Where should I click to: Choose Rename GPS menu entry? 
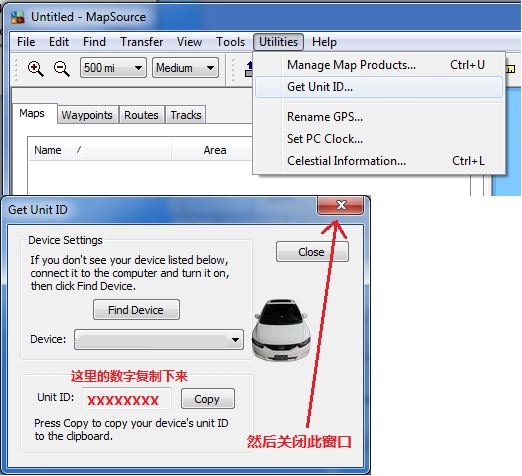pos(379,117)
